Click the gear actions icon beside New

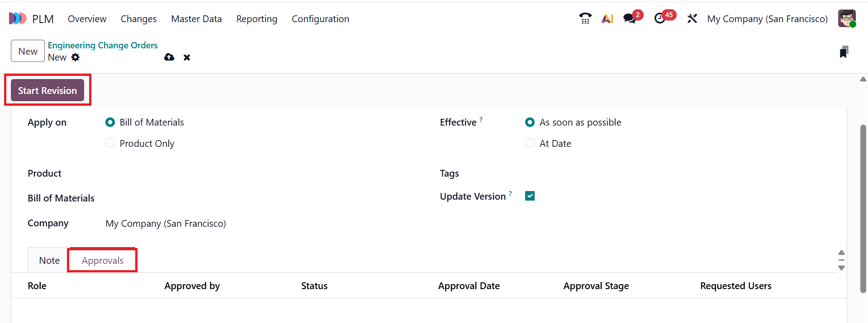(x=76, y=57)
